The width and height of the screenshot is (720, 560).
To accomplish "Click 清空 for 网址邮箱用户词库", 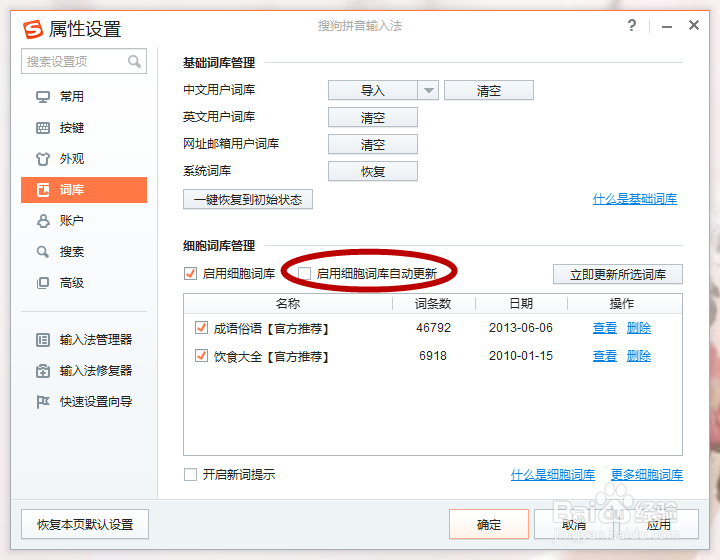I will tap(373, 144).
